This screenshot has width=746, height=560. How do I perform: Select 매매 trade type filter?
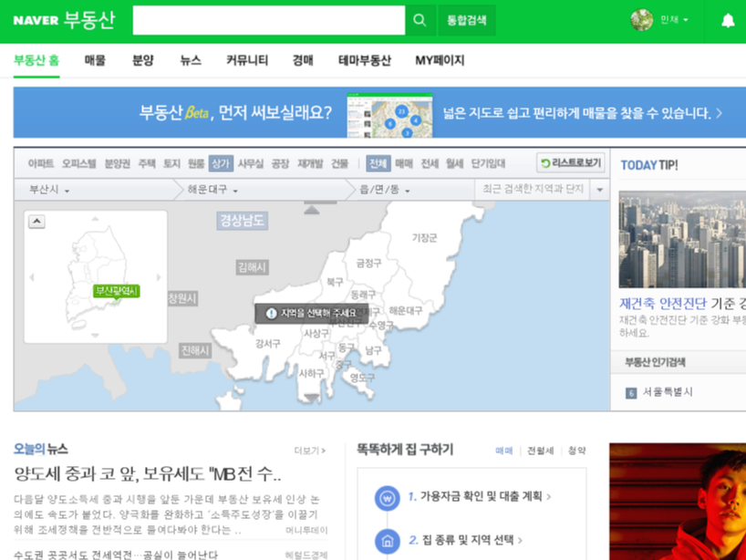click(404, 163)
